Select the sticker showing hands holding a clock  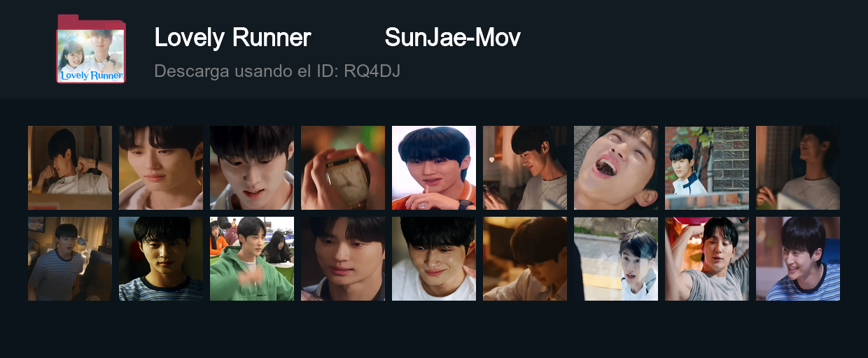pyautogui.click(x=343, y=168)
